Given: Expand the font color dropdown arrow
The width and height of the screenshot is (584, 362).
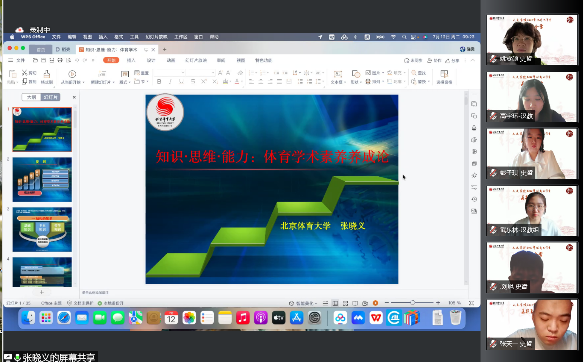Looking at the screenshot, I should tap(242, 82).
